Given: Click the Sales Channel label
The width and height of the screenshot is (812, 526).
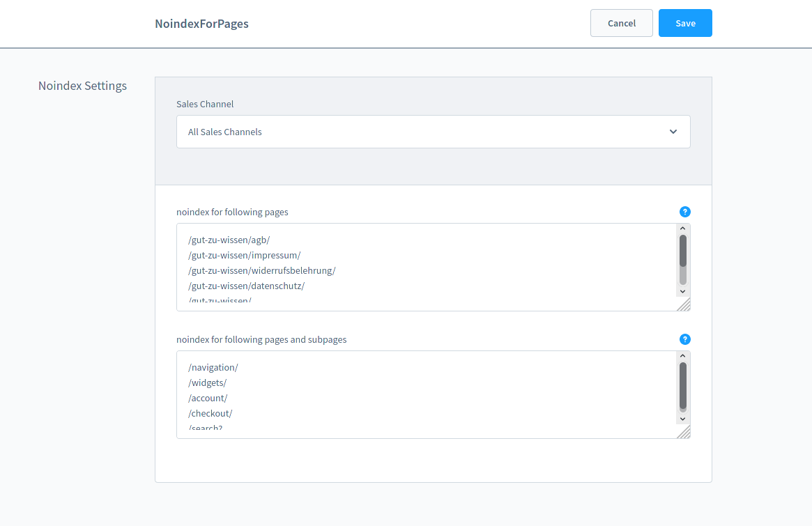Looking at the screenshot, I should [x=204, y=104].
